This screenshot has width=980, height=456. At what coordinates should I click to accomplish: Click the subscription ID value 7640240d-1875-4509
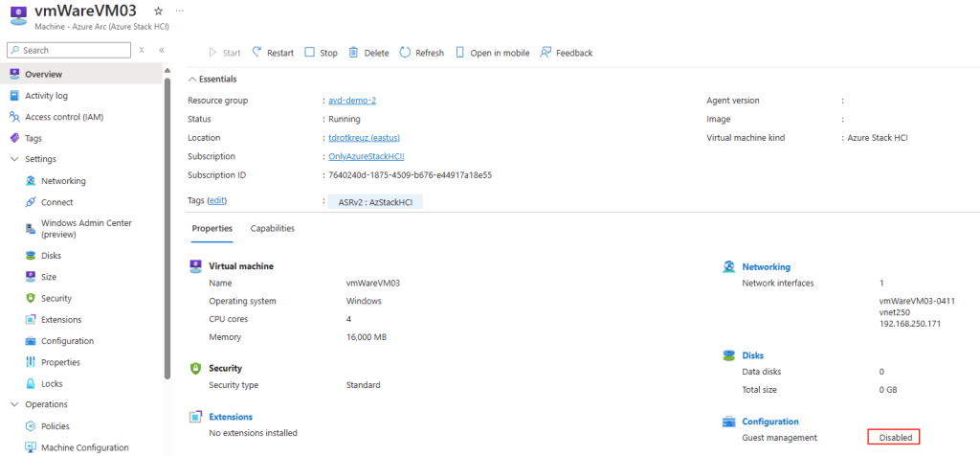[x=410, y=175]
